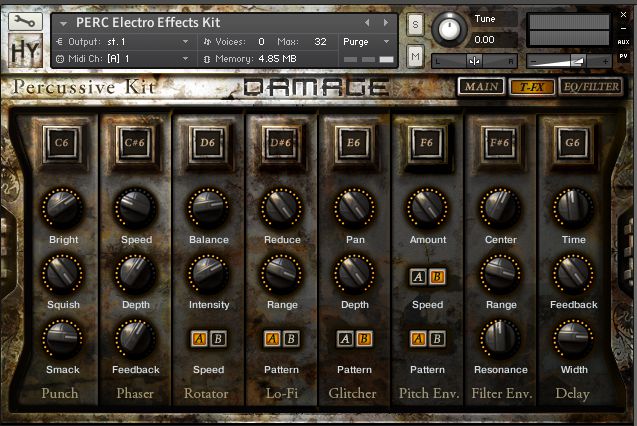Expand instrument name dropdown arrow beside PERC Electro Effects Kit
This screenshot has height=426, width=637.
coord(63,24)
